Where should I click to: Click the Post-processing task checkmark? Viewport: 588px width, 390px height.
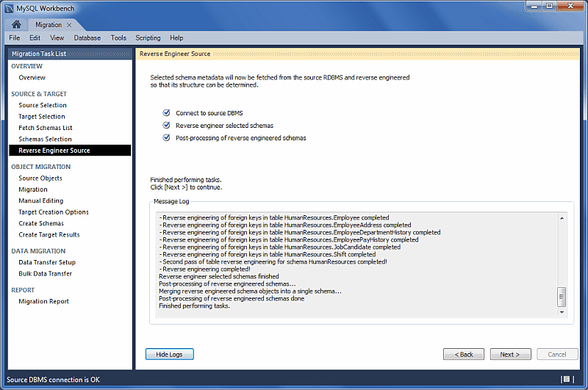point(167,138)
